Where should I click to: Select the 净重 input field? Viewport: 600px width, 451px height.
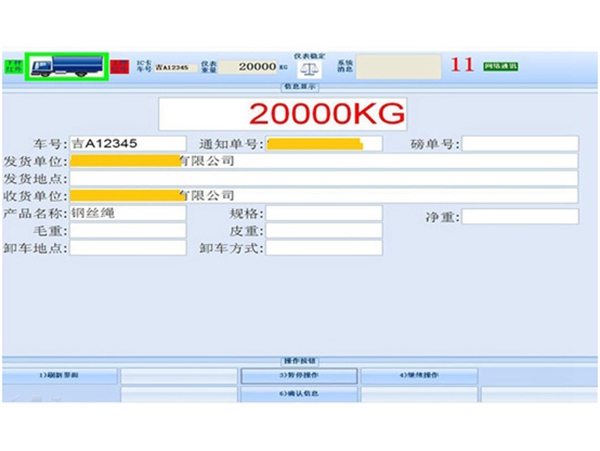coord(519,217)
